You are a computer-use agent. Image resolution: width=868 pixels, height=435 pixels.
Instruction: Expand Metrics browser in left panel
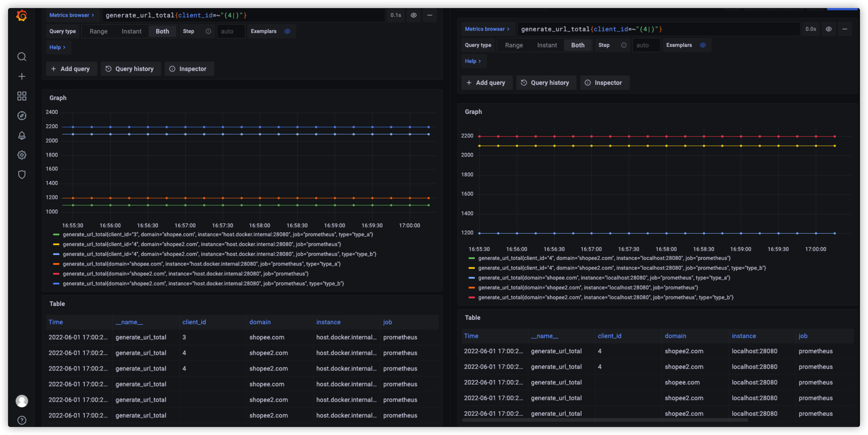(71, 15)
